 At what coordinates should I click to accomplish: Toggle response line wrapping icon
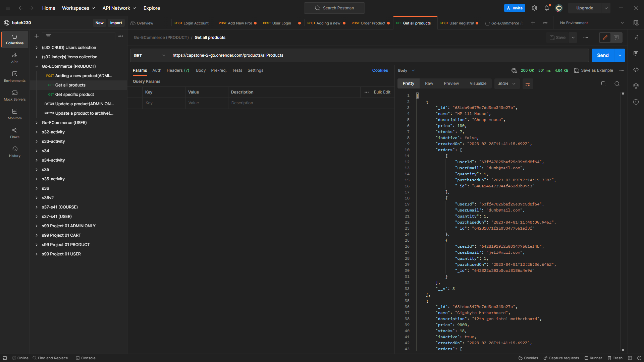coord(528,84)
